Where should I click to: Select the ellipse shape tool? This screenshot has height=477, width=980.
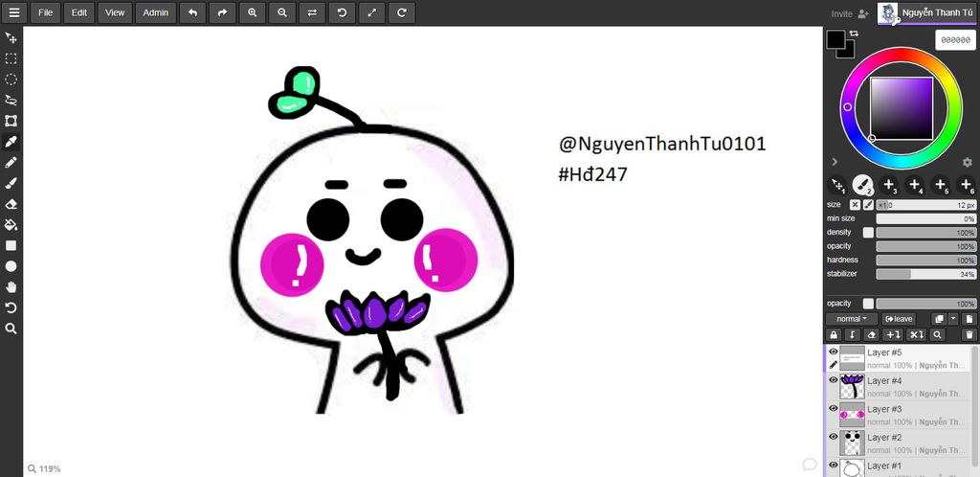click(11, 266)
